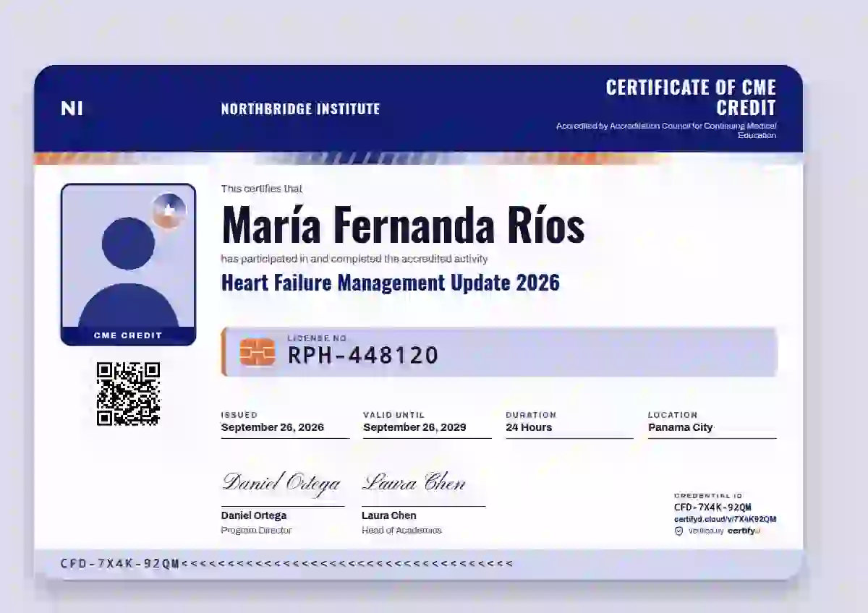
Task: Click the Northbridge Institute header text
Action: pos(300,109)
